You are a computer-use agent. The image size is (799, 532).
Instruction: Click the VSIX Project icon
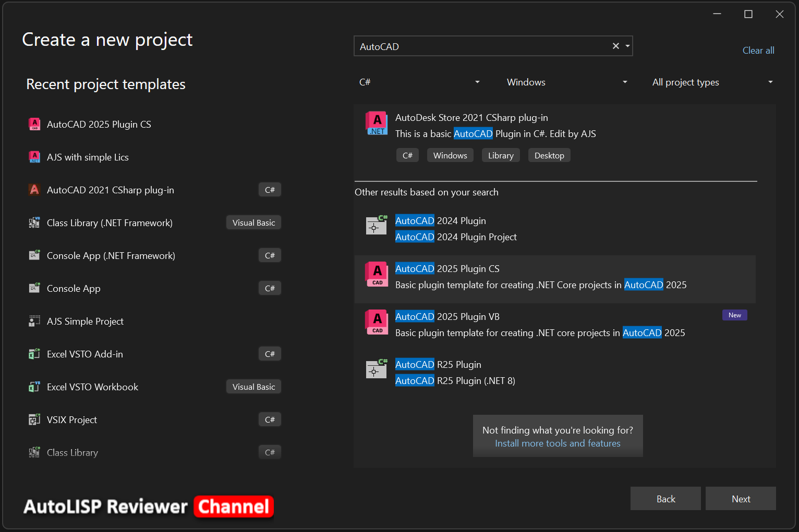34,419
